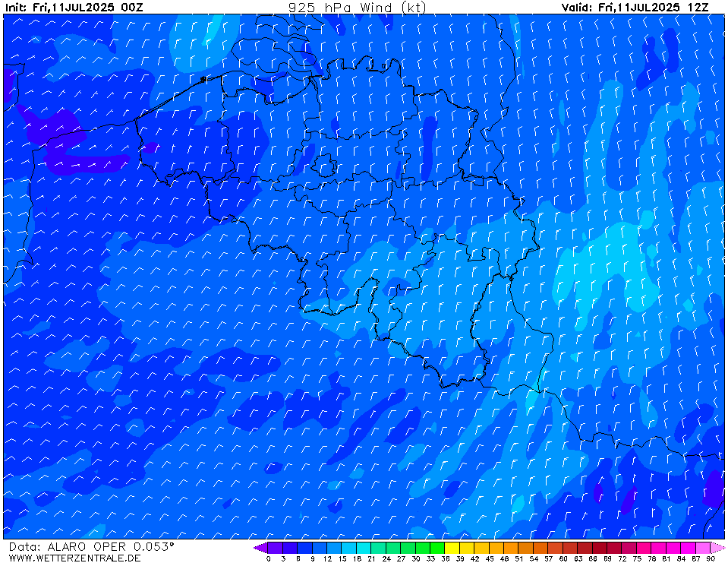The width and height of the screenshot is (728, 563).
Task: Select the pink swatch between 75 and 78
Action: 644,548
